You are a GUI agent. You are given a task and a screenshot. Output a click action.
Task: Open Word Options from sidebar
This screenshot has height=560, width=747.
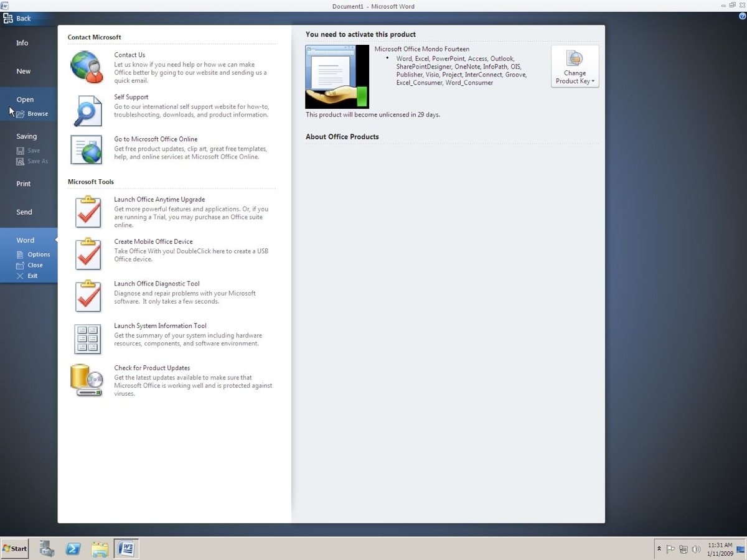[39, 254]
